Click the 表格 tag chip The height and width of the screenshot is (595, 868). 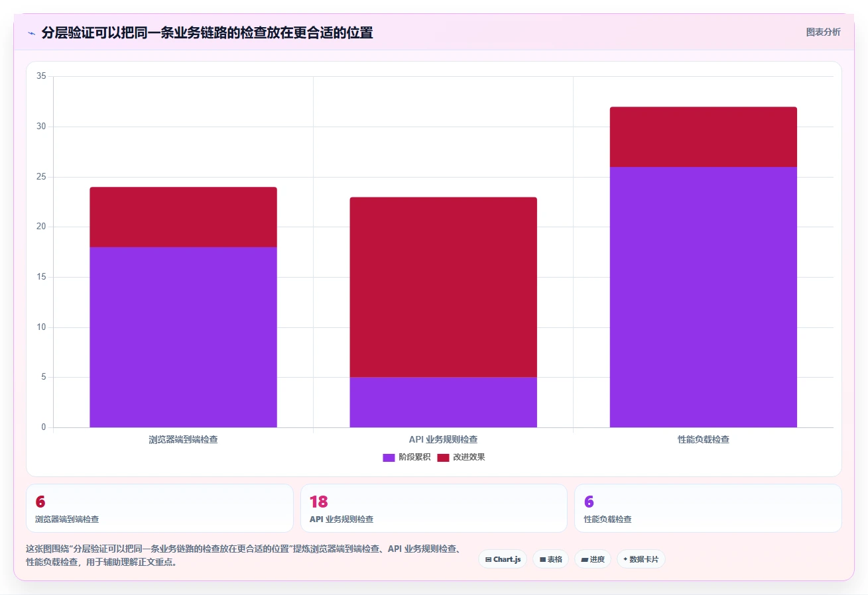tap(550, 559)
